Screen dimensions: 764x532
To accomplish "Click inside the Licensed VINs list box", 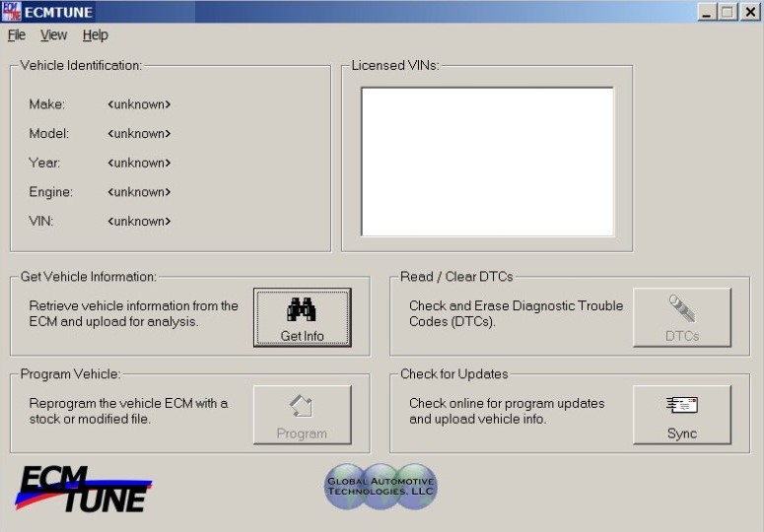I will coord(487,162).
